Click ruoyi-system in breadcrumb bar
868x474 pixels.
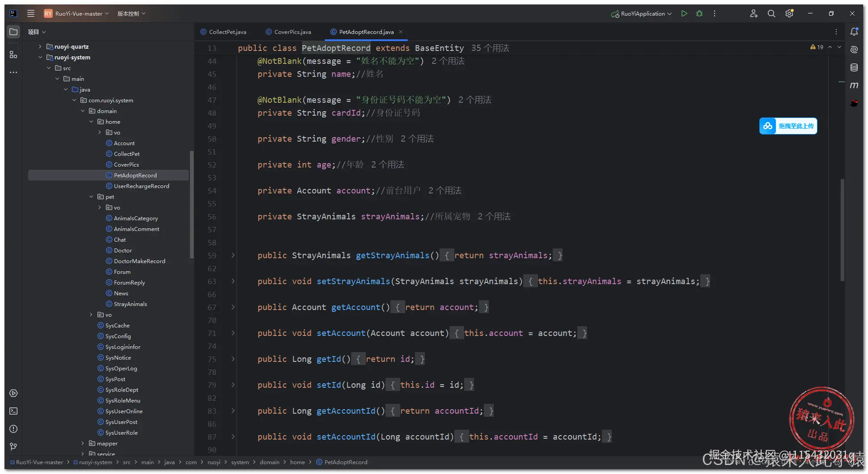tap(93, 462)
